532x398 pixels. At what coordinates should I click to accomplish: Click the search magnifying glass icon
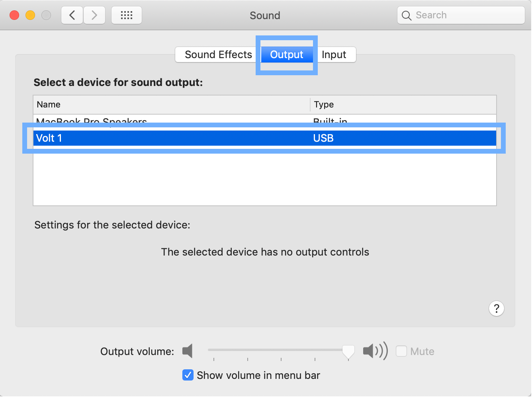(407, 15)
